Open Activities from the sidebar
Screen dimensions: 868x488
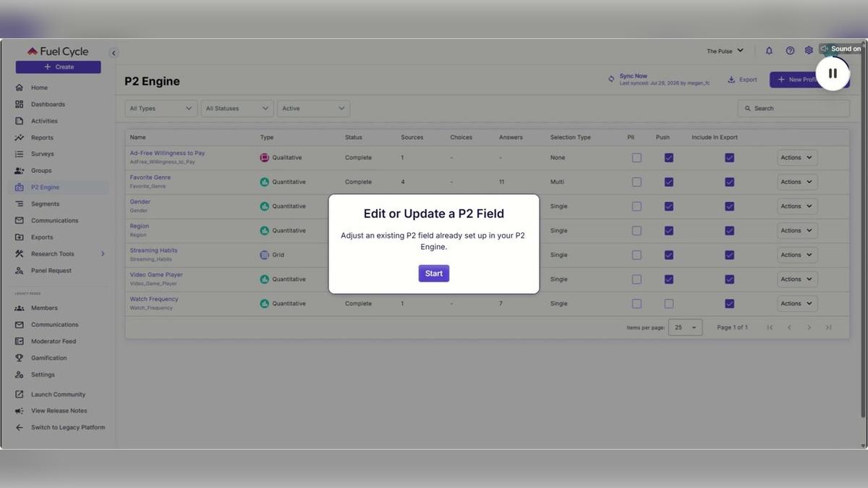click(x=44, y=121)
